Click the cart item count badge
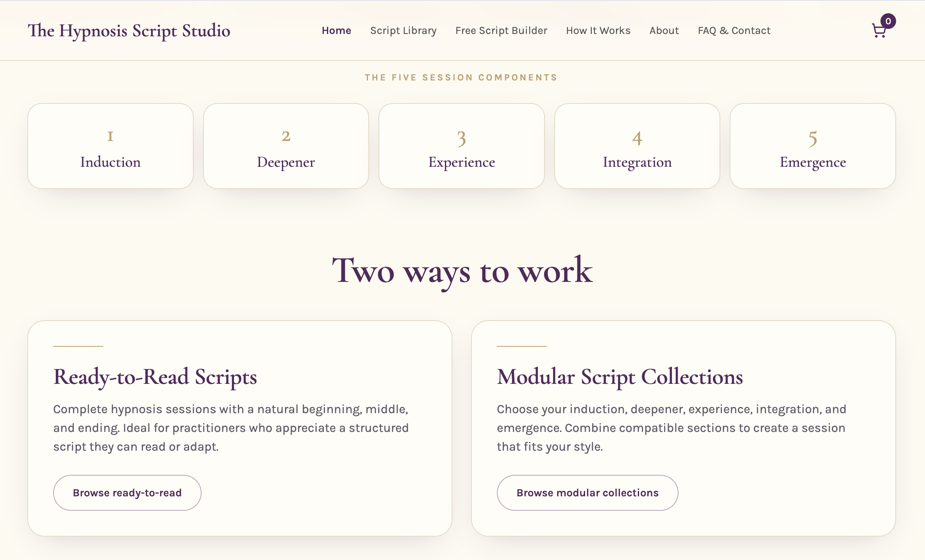 888,21
